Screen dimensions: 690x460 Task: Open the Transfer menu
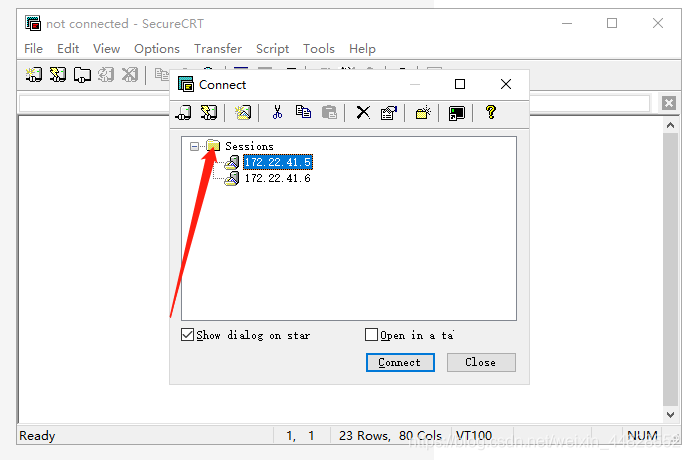point(218,48)
